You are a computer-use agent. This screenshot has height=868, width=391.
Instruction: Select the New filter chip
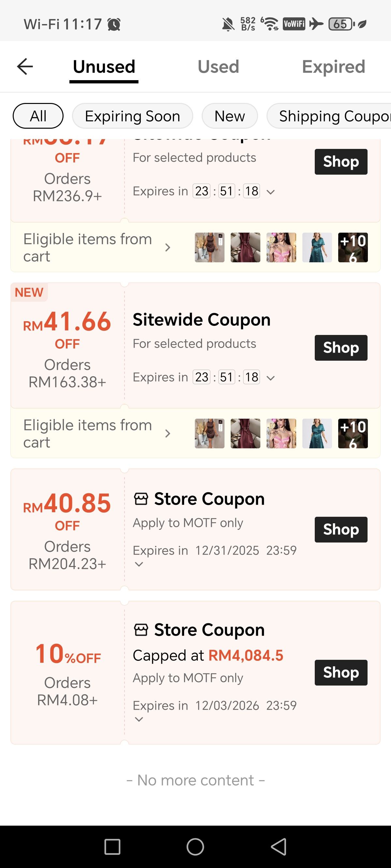pos(229,116)
